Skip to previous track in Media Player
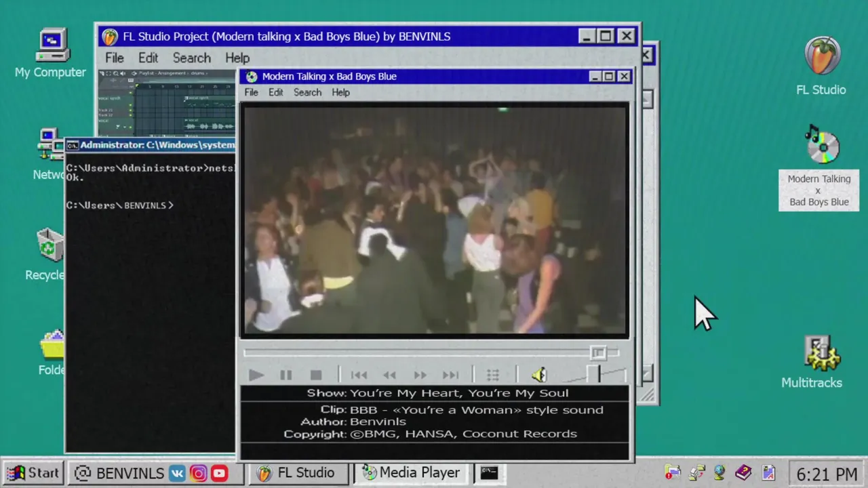 point(359,375)
